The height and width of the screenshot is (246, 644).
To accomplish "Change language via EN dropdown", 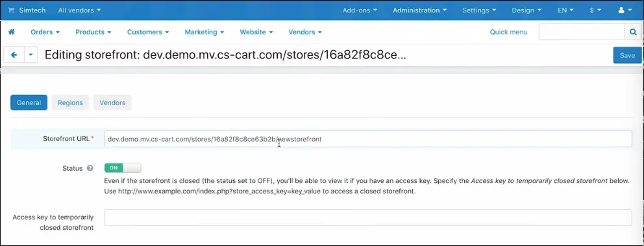I will pyautogui.click(x=565, y=10).
